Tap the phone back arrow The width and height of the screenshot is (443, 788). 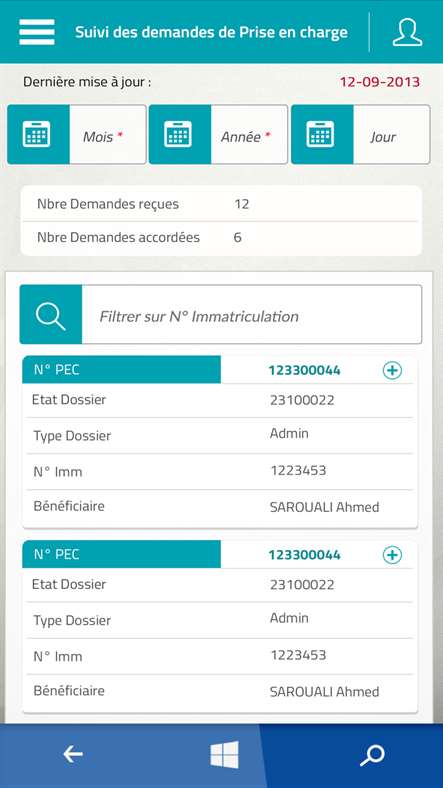click(73, 754)
